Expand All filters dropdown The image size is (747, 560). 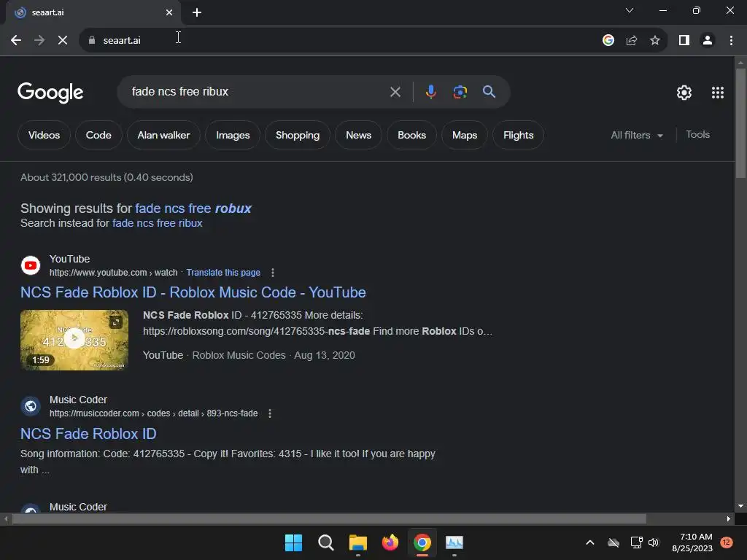pos(637,135)
